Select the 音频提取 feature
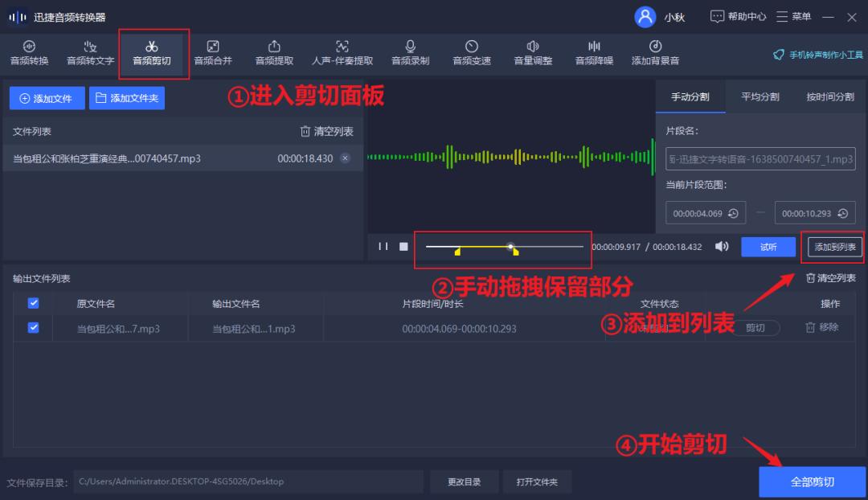 tap(274, 52)
